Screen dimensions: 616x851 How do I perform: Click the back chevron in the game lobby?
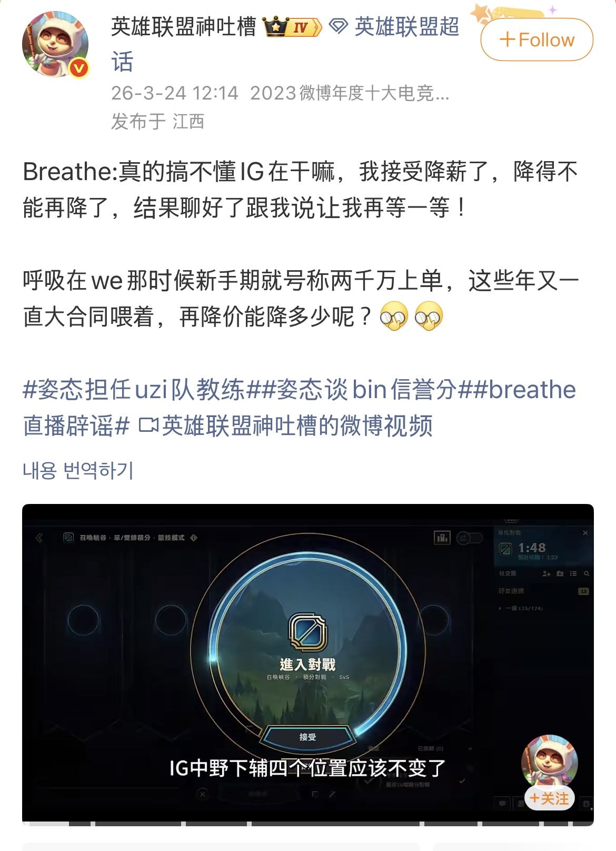(x=39, y=538)
